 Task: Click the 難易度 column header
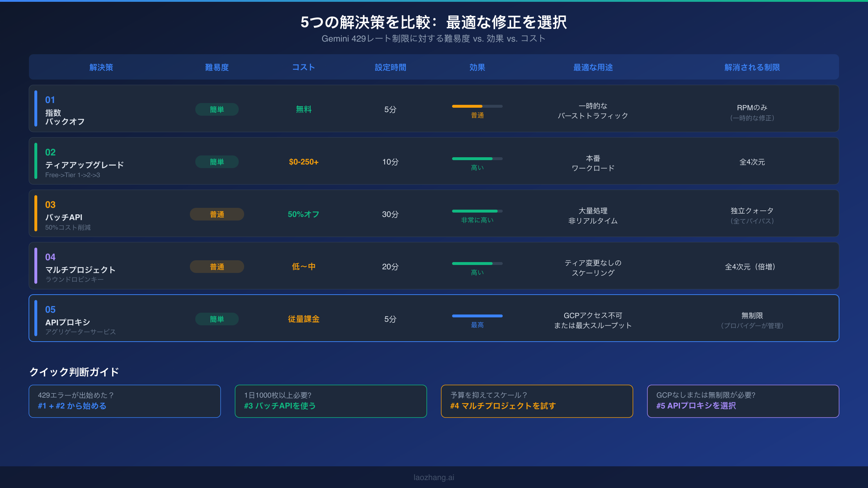click(x=217, y=68)
